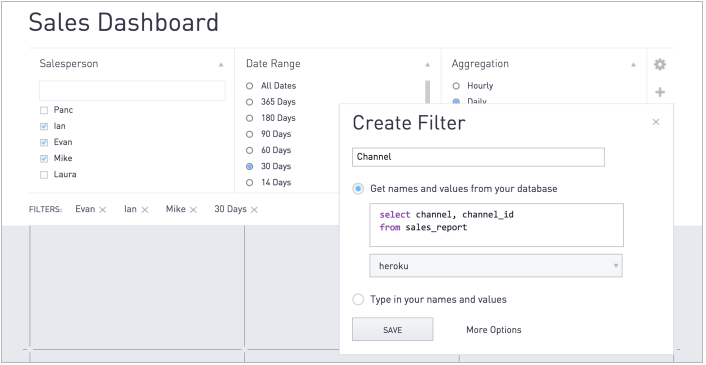Image resolution: width=706 pixels, height=365 pixels.
Task: Click the plus icon to add filter
Action: click(660, 92)
